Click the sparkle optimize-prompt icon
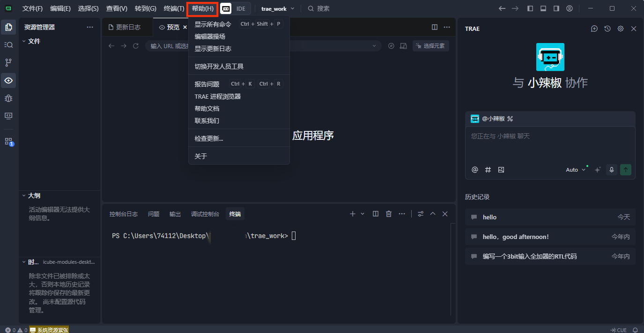The height and width of the screenshot is (333, 644). pyautogui.click(x=598, y=170)
